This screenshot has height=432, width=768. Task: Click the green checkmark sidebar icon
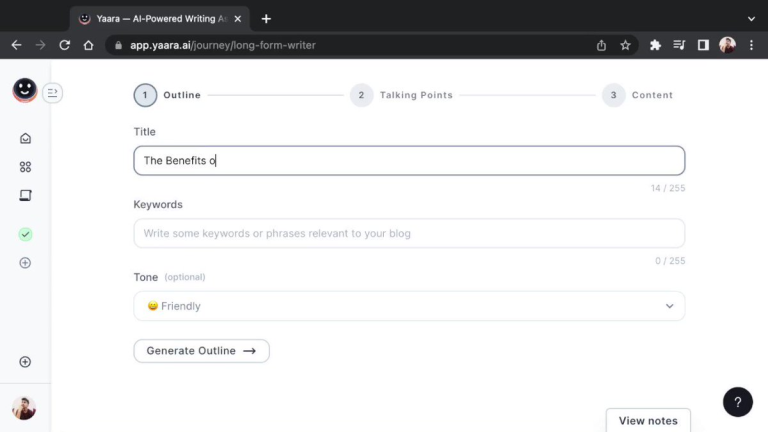26,234
